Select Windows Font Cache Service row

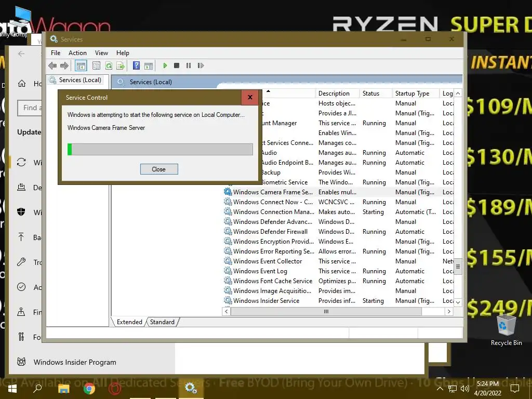pyautogui.click(x=339, y=281)
